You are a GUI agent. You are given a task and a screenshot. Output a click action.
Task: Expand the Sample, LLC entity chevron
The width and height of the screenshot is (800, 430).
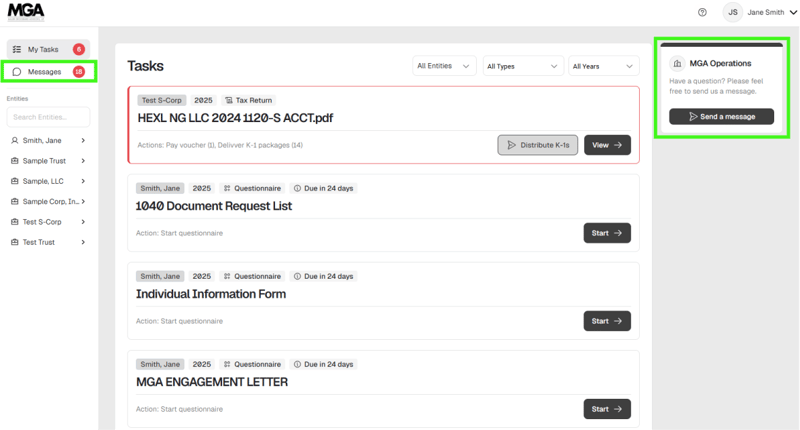(x=83, y=181)
